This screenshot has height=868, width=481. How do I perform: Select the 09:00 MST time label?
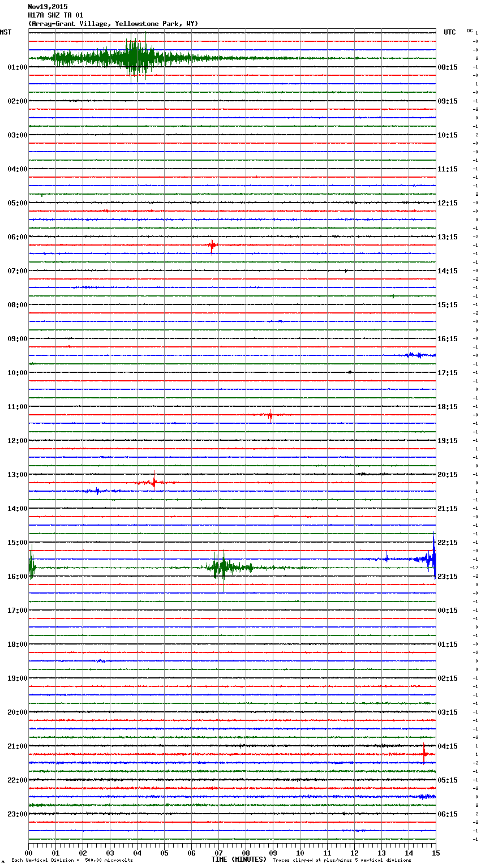pos(18,339)
